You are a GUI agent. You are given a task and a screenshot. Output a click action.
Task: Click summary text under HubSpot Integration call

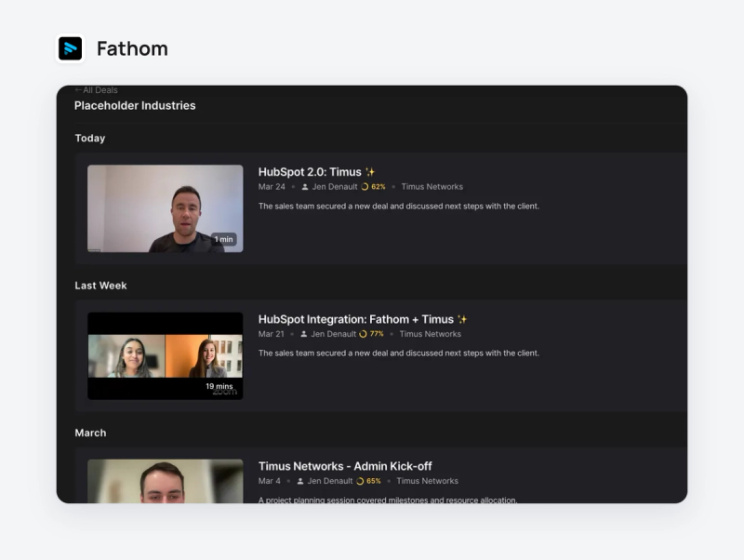tap(399, 353)
